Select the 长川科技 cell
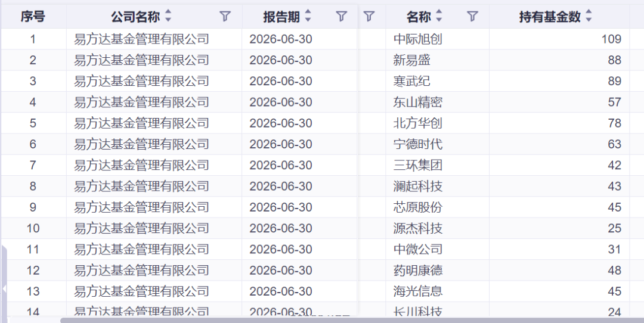 coord(438,310)
